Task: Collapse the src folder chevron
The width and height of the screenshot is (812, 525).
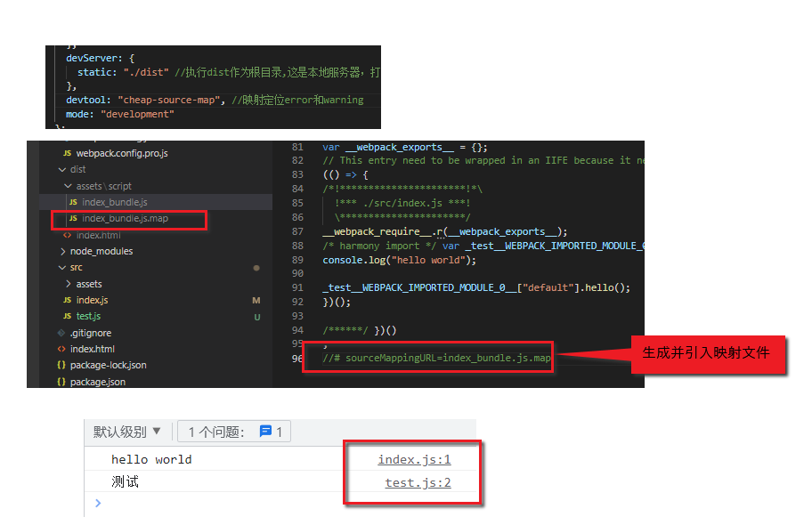Action: (x=62, y=267)
